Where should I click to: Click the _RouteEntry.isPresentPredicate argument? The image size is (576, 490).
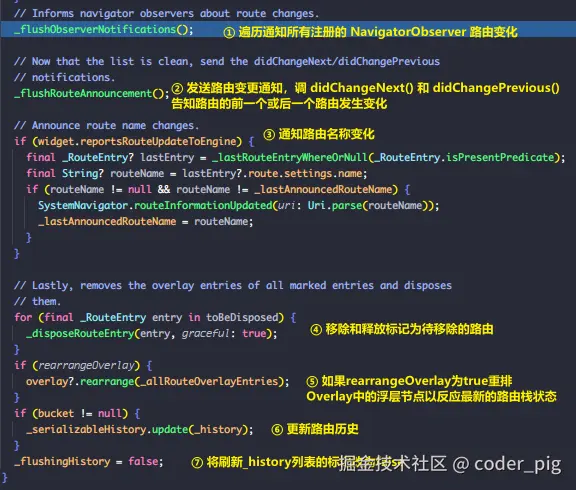tap(464, 157)
